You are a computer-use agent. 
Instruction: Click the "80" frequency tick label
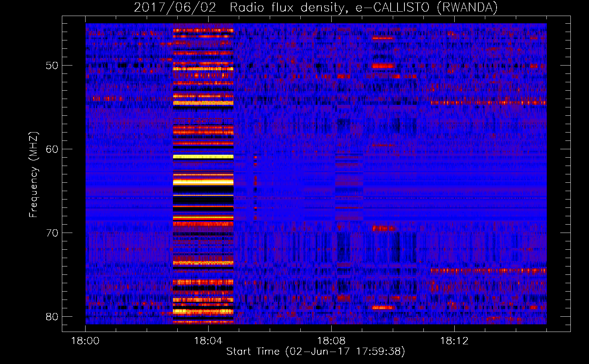(52, 317)
